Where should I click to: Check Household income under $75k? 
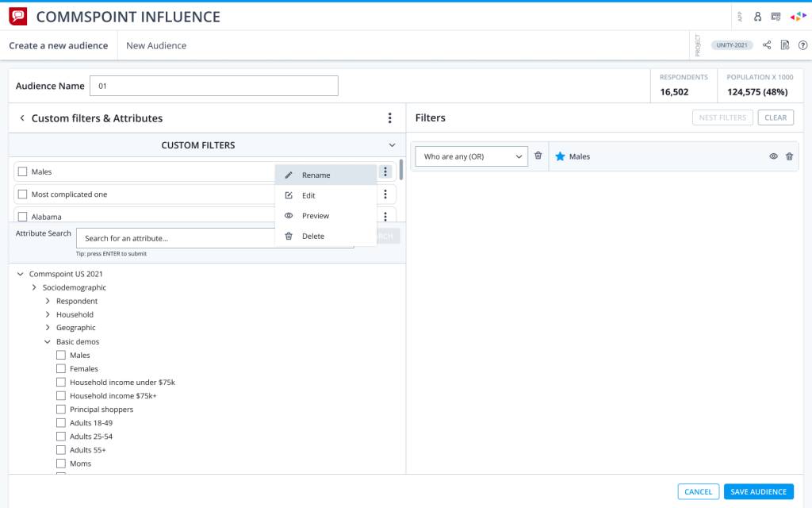click(61, 382)
